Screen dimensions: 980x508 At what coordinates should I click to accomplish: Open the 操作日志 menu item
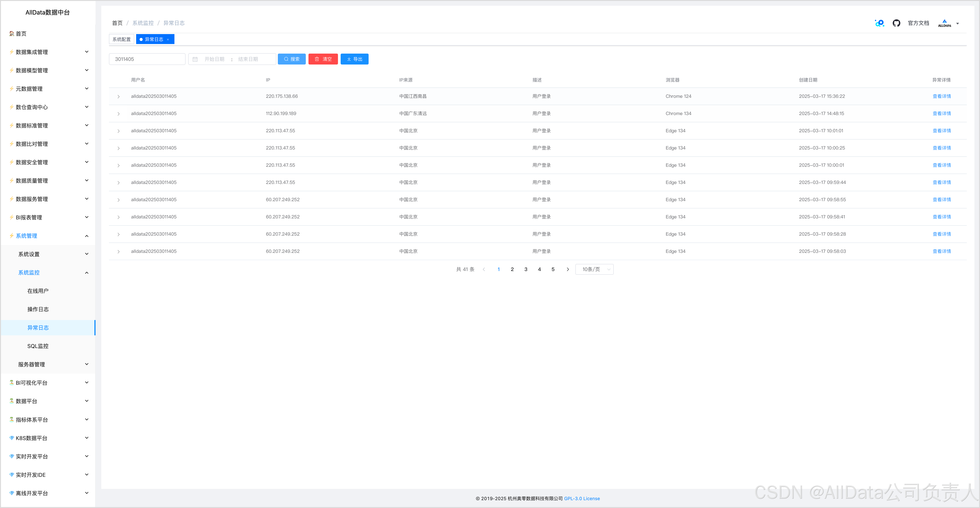38,309
